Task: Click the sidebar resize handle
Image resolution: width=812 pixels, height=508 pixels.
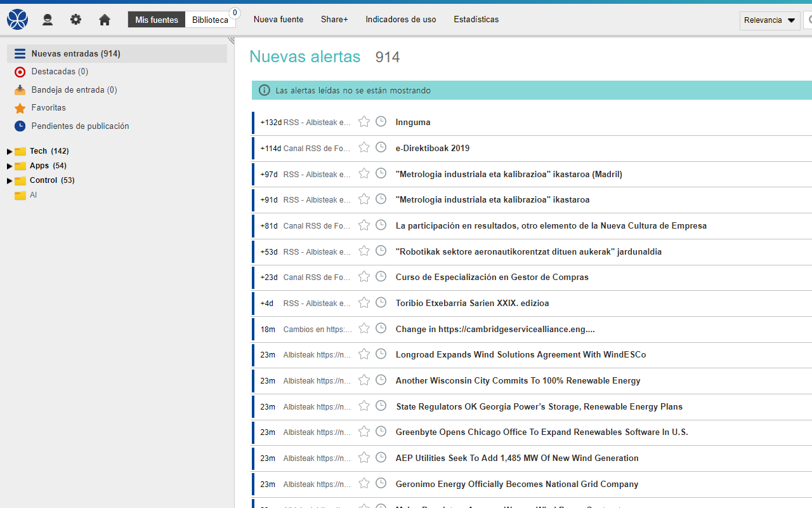Action: tap(231, 41)
